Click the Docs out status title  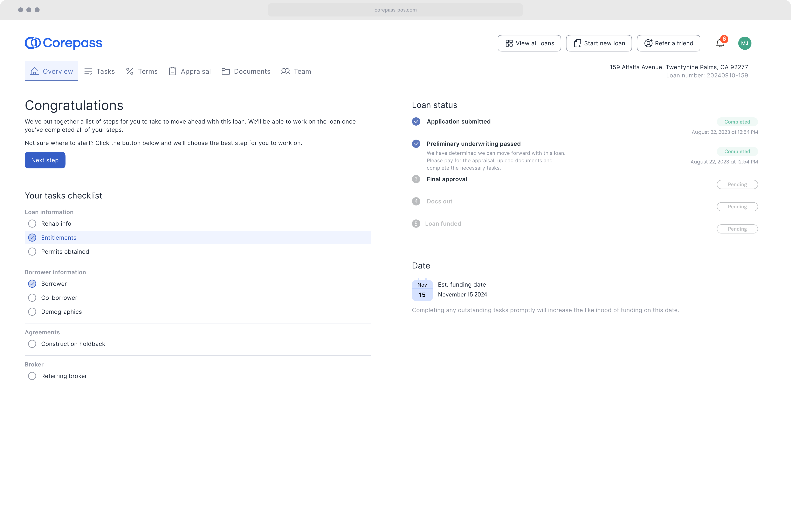440,202
